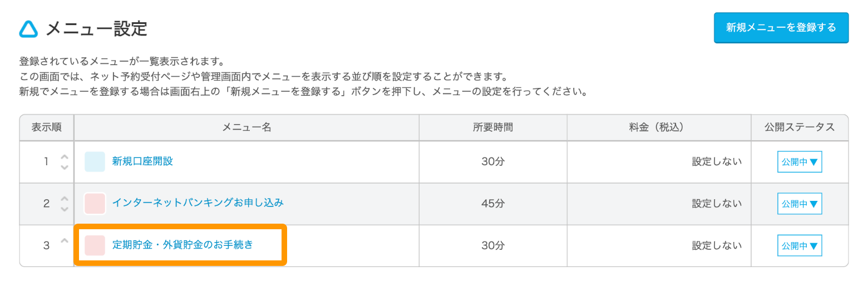The image size is (868, 296).
Task: Click the up arrow for row 1
Action: 64,157
